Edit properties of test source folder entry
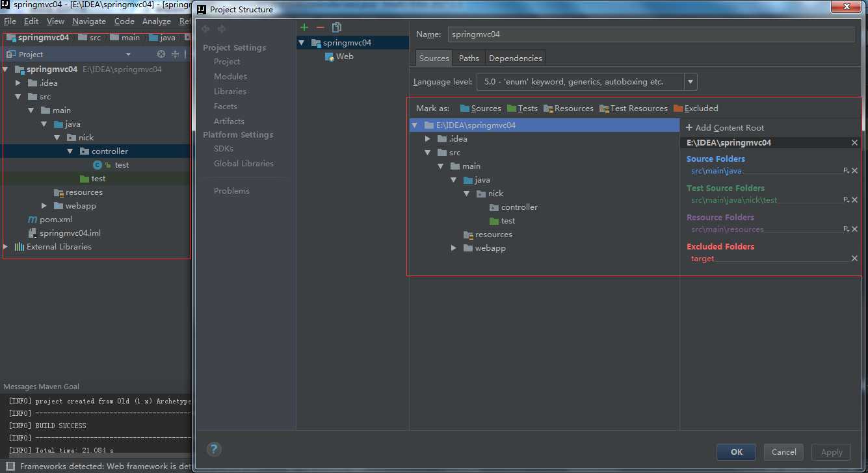 tap(846, 200)
